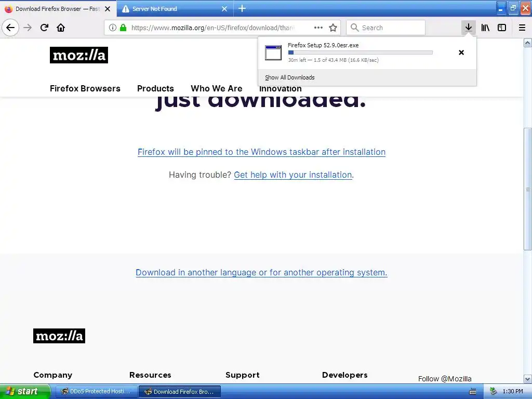The height and width of the screenshot is (399, 532).
Task: Click the keyboard icon in system tray
Action: 473,392
